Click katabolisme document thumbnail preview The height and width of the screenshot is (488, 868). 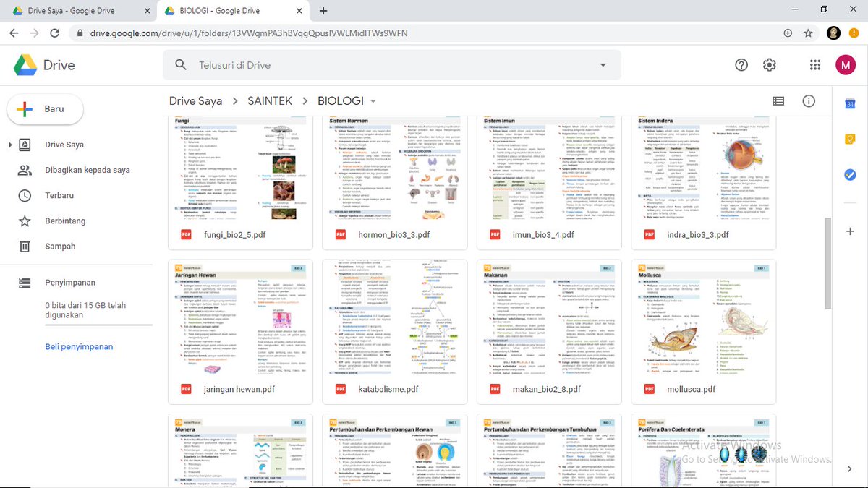tap(394, 317)
